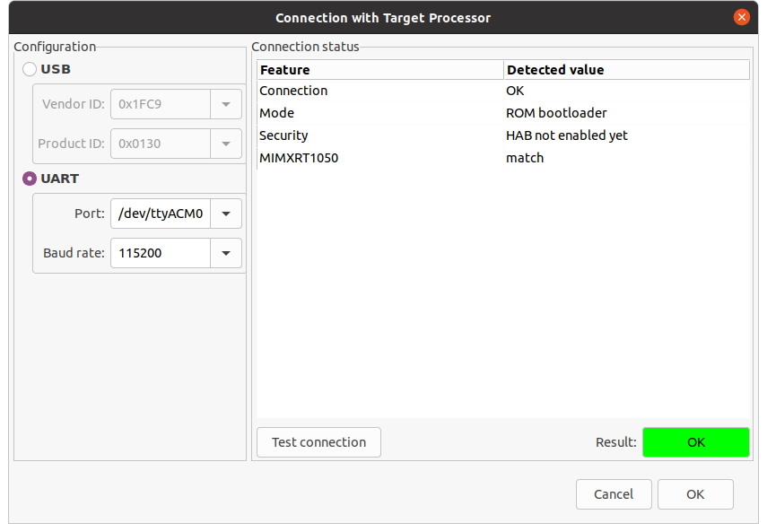
Task: Open the Product ID dropdown arrow
Action: 228,144
